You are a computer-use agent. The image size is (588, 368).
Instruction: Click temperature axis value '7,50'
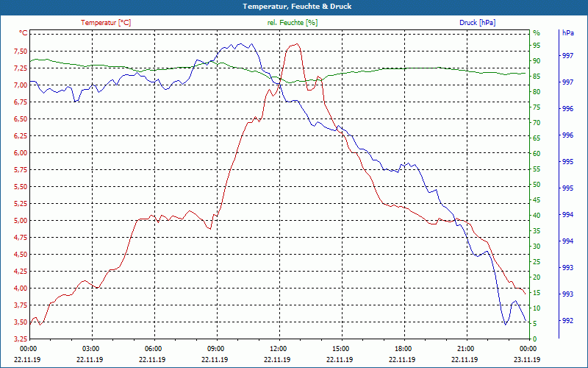click(21, 52)
